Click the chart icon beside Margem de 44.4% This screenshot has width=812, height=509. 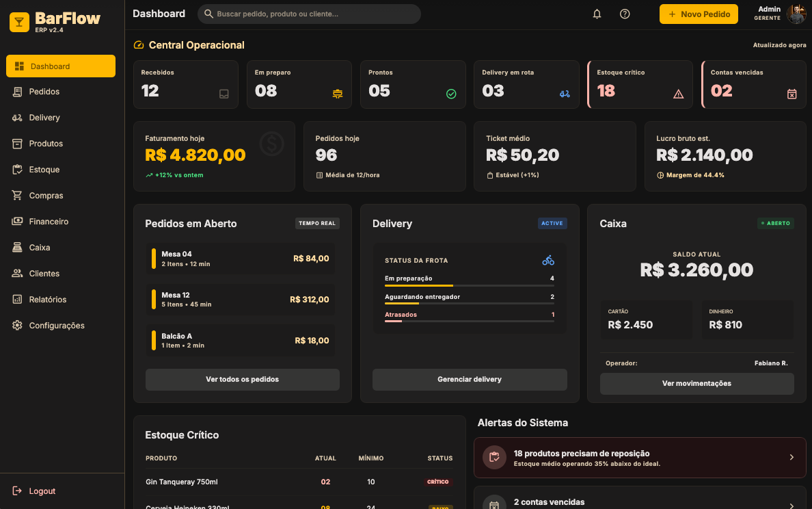(x=660, y=175)
